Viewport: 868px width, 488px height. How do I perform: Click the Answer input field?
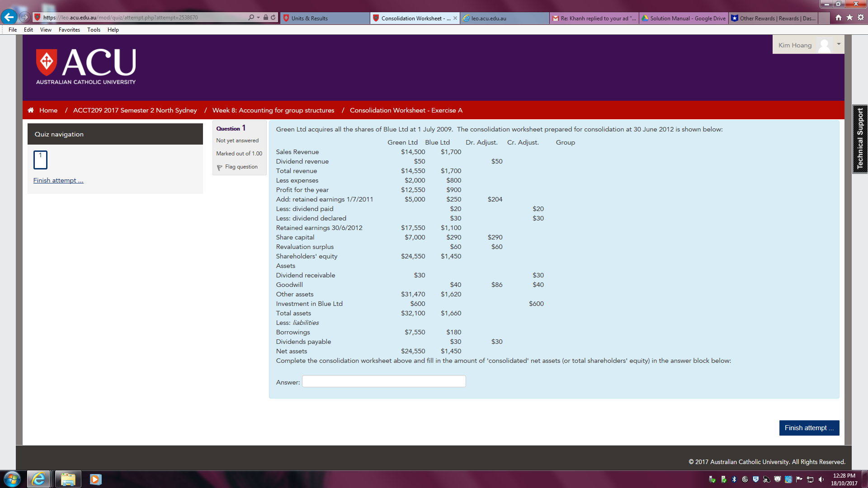[384, 381]
